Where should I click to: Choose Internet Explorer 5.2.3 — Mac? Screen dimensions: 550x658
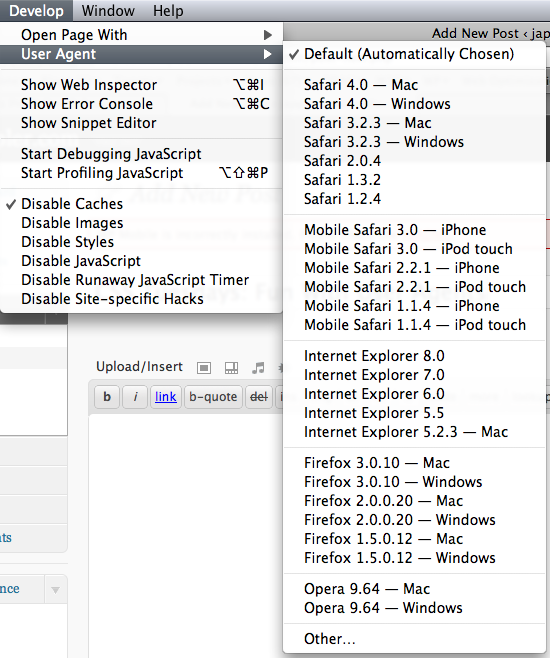click(x=414, y=432)
